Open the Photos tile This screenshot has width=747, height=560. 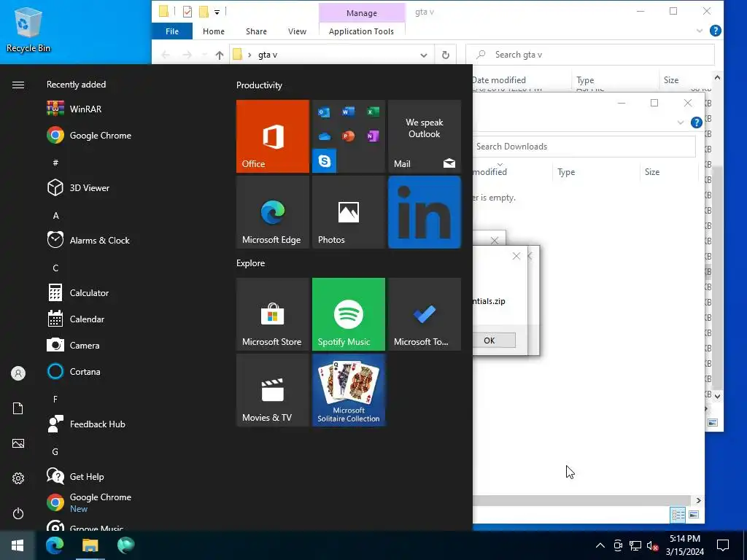(348, 212)
